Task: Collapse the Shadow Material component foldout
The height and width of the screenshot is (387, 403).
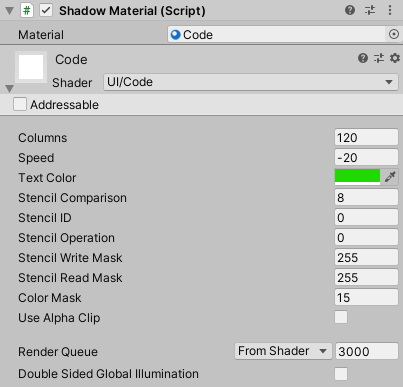Action: (10, 11)
